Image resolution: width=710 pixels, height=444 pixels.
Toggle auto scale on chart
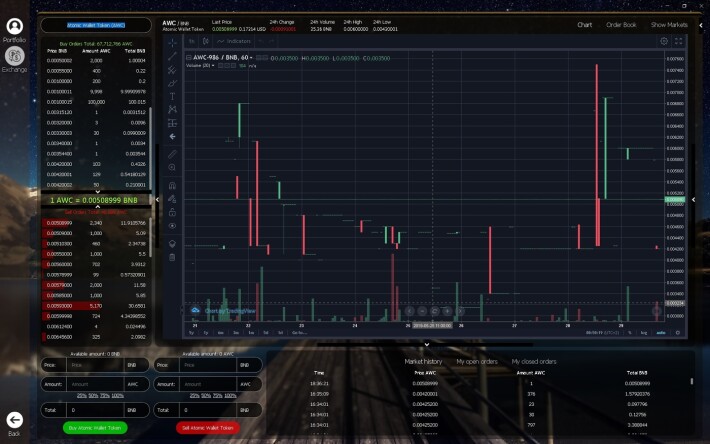click(x=661, y=333)
